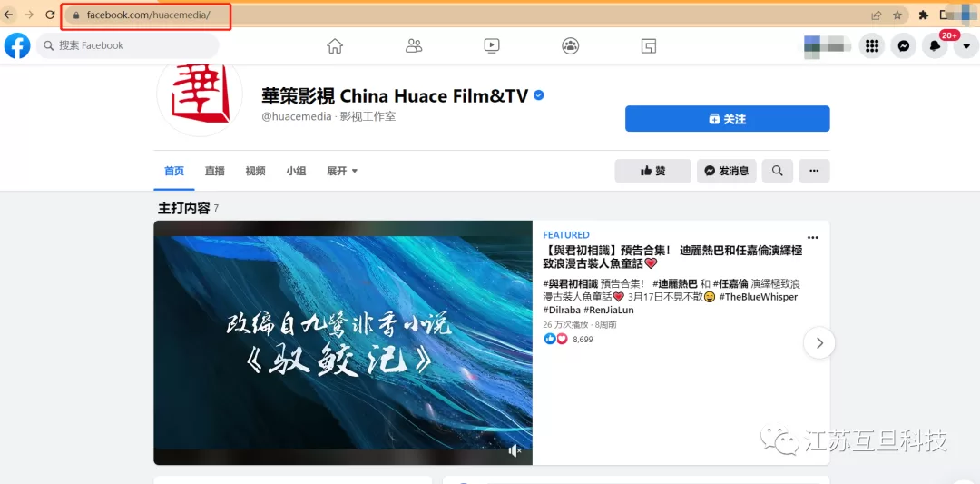The width and height of the screenshot is (980, 484).
Task: Click the browser forward arrow
Action: tap(29, 15)
